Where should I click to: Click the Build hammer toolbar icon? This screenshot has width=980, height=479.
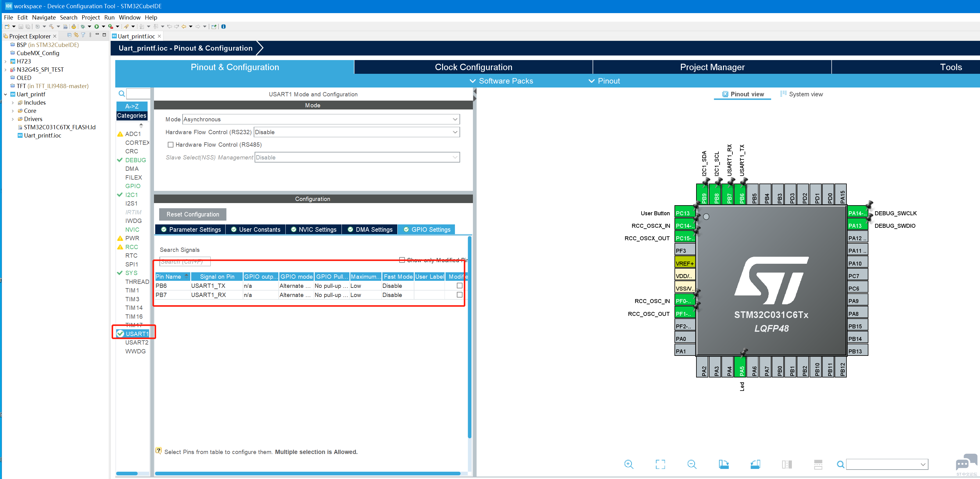tap(51, 27)
